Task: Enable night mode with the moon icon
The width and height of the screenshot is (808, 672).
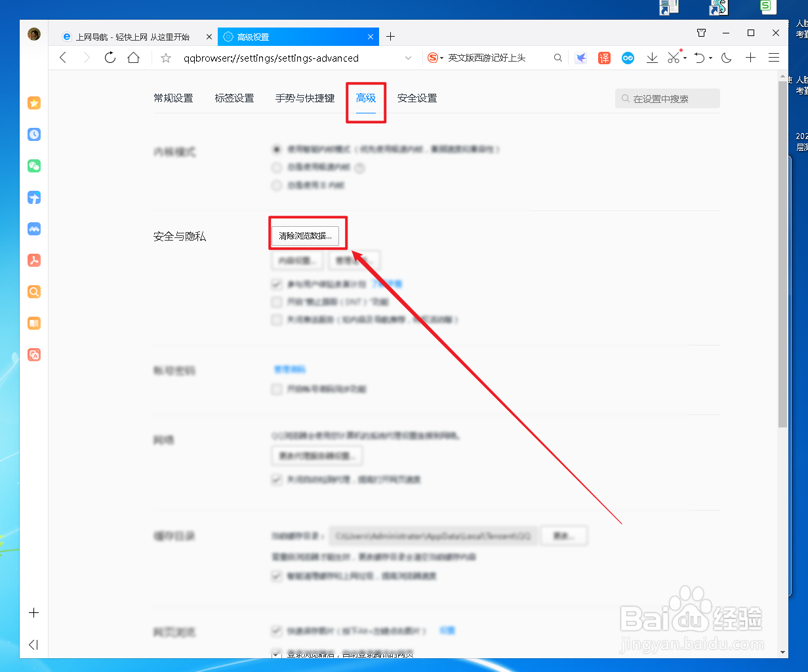Action: pyautogui.click(x=726, y=58)
